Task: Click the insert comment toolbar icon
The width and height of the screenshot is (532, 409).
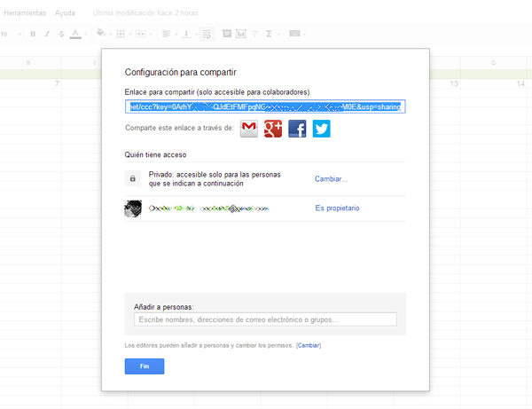Action: coord(226,34)
